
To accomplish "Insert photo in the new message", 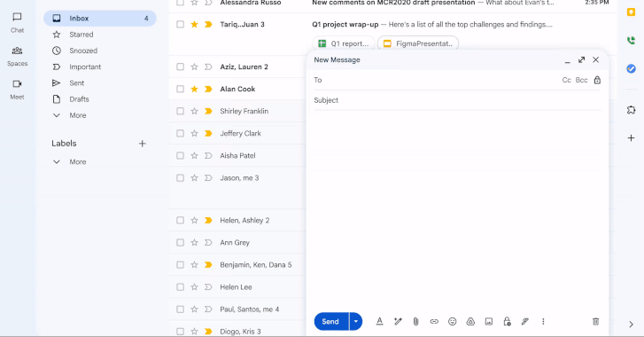I will pyautogui.click(x=489, y=321).
